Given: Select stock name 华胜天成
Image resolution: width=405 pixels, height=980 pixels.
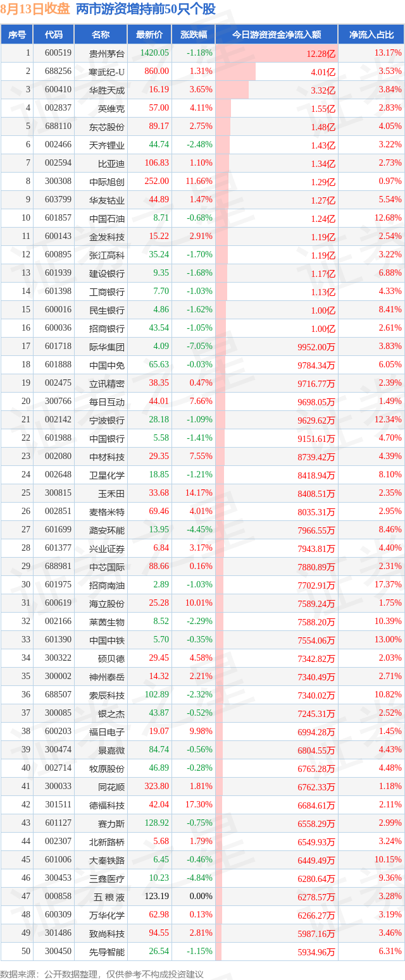Looking at the screenshot, I should 107,90.
